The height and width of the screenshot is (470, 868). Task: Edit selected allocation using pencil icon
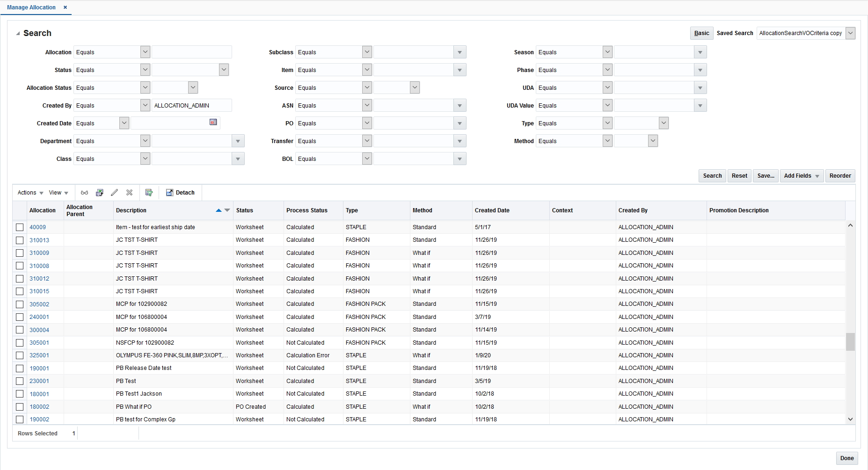114,193
